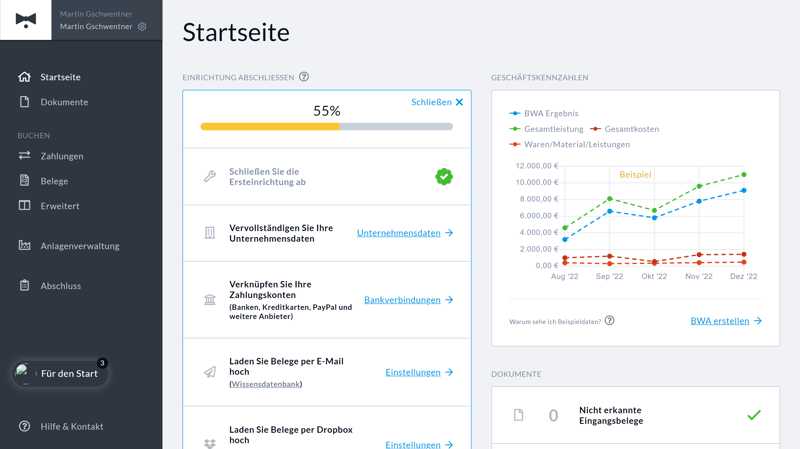Toggle Gesamtleistung series in chart legend
This screenshot has height=449, width=800.
(x=546, y=129)
